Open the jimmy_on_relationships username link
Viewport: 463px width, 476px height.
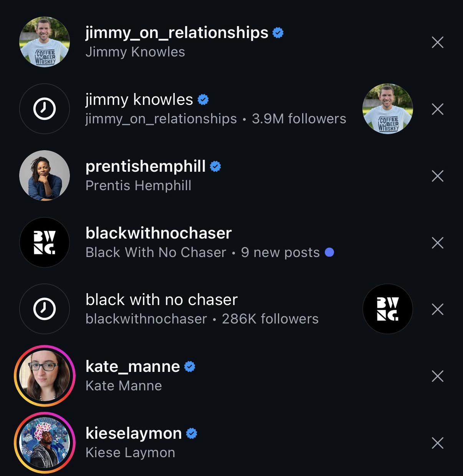pos(177,33)
